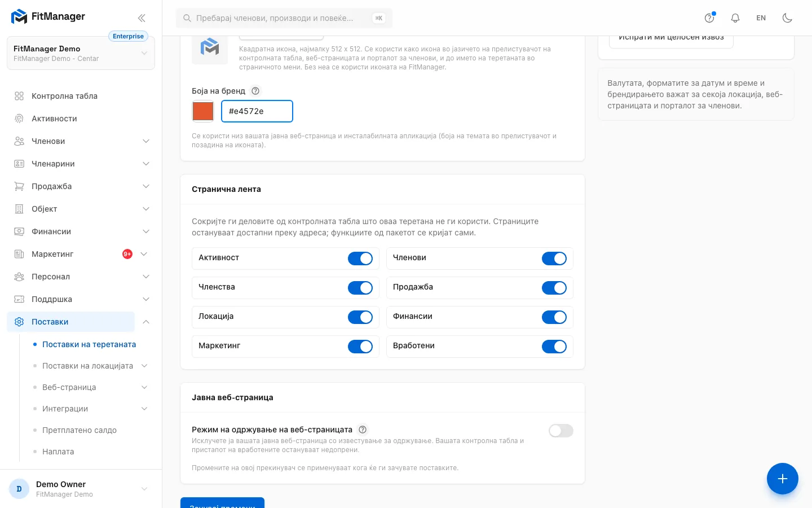Disable the Активност sidebar toggle
The image size is (812, 508).
[360, 259]
